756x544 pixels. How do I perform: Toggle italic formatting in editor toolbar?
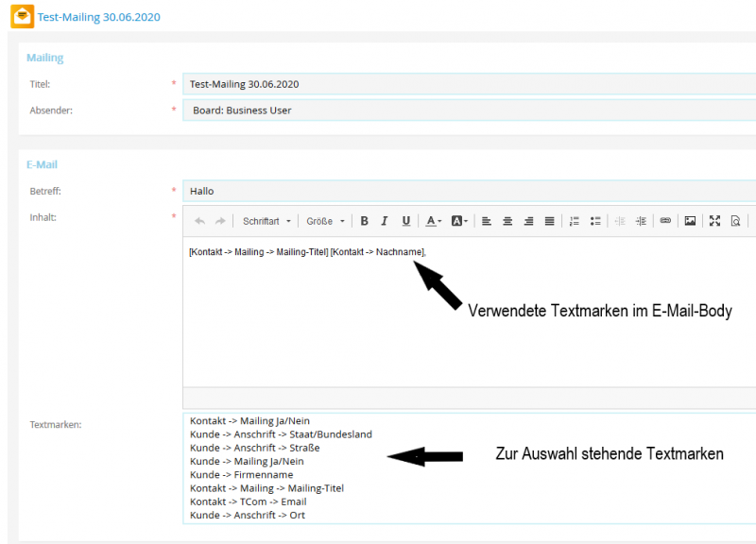(385, 221)
